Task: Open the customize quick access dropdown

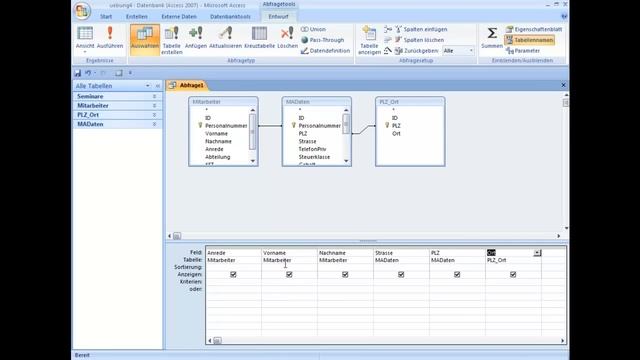Action: [130, 73]
